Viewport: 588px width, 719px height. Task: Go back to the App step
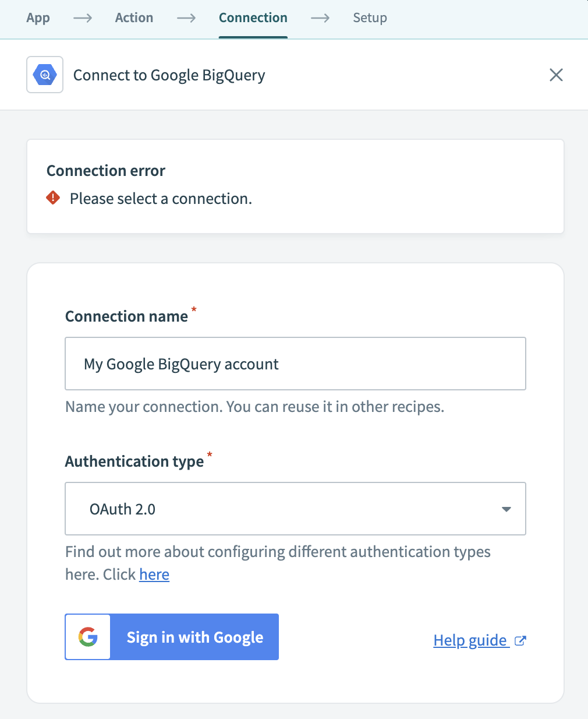click(38, 18)
